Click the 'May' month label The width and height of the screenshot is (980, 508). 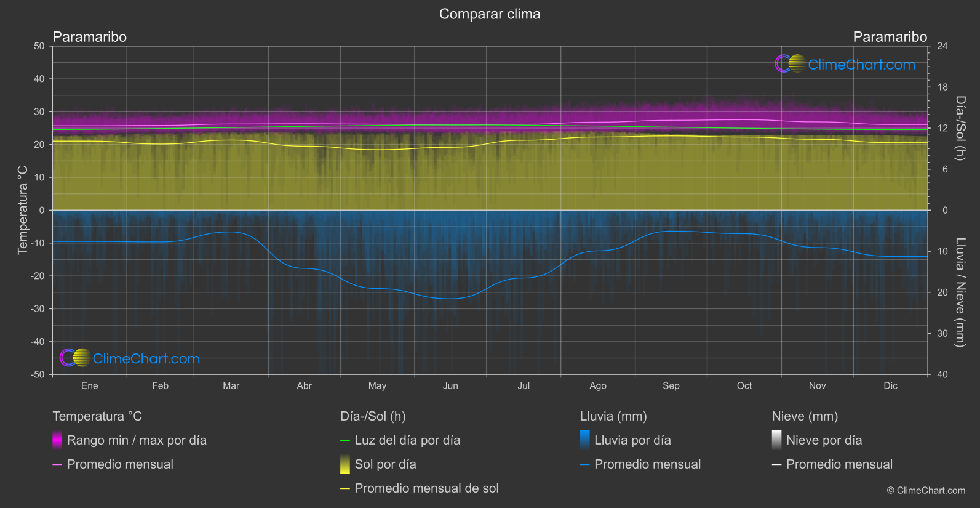pos(378,385)
